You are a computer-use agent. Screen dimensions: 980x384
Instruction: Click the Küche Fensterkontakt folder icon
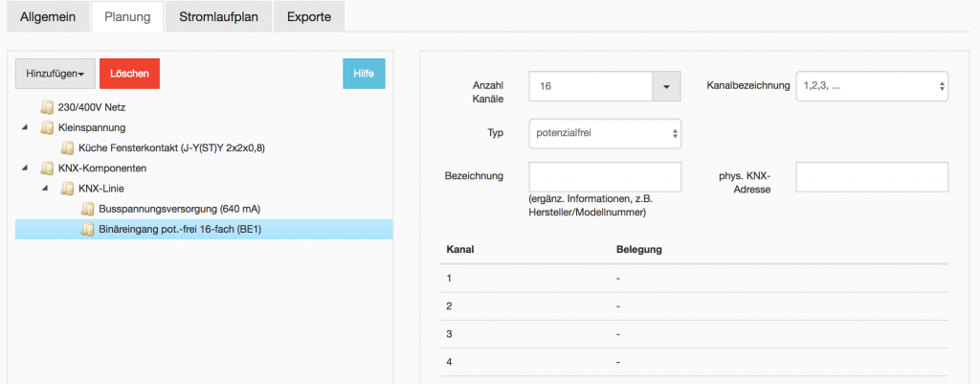coord(67,148)
